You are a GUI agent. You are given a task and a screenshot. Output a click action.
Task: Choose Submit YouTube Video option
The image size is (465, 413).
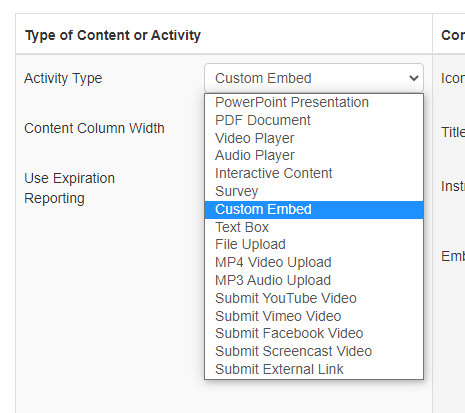coord(314,298)
